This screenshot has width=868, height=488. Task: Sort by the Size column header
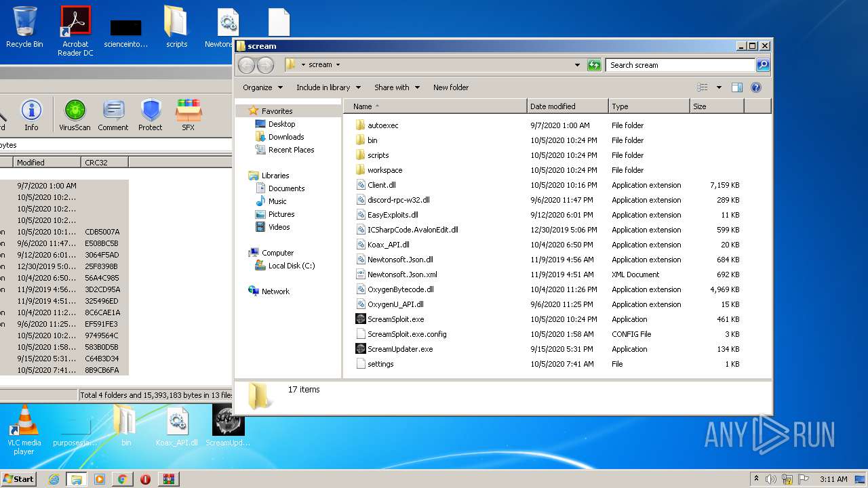pyautogui.click(x=717, y=106)
